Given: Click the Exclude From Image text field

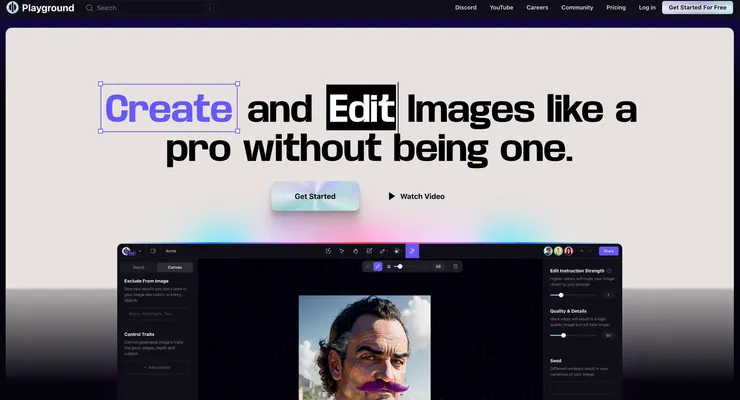Looking at the screenshot, I should [156, 314].
